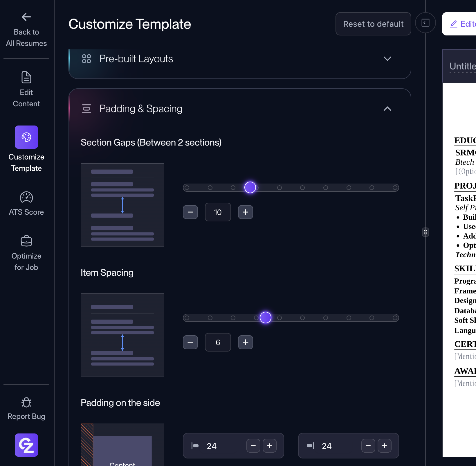Click the Item Spacing slider handle
476x466 pixels.
coord(266,318)
